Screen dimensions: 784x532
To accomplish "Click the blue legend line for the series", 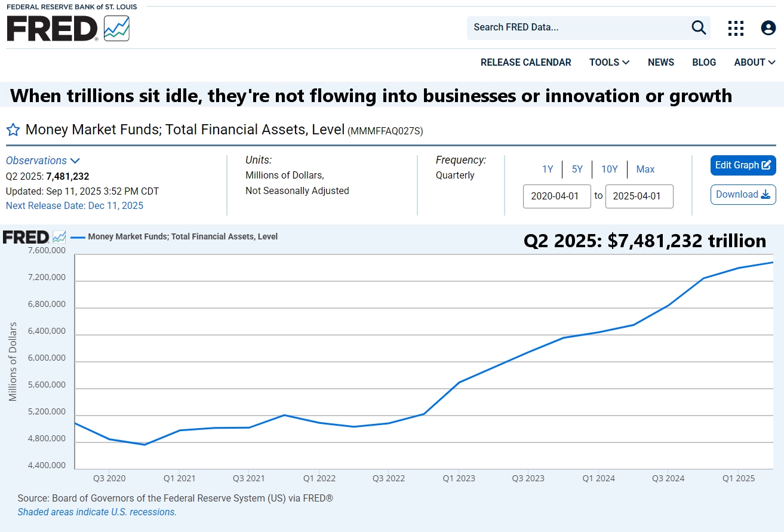I will pos(78,237).
